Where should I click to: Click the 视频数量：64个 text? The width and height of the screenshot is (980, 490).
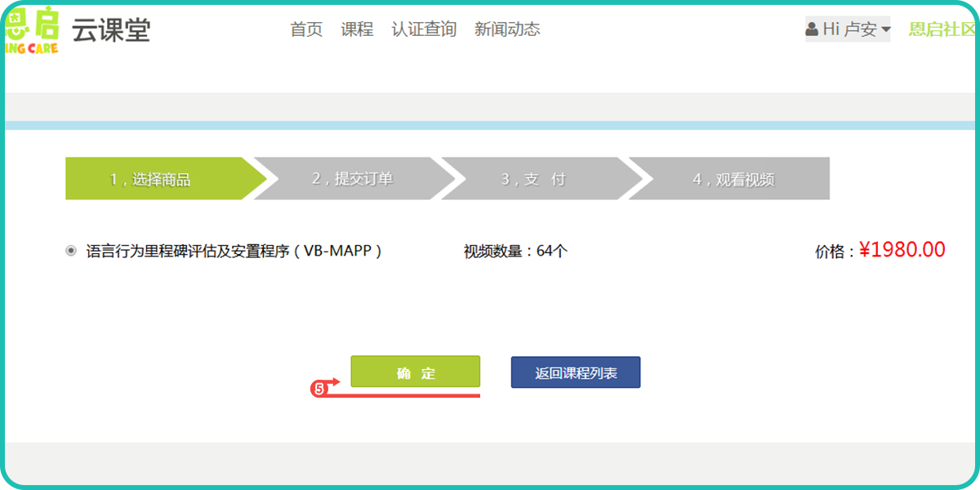pyautogui.click(x=515, y=252)
